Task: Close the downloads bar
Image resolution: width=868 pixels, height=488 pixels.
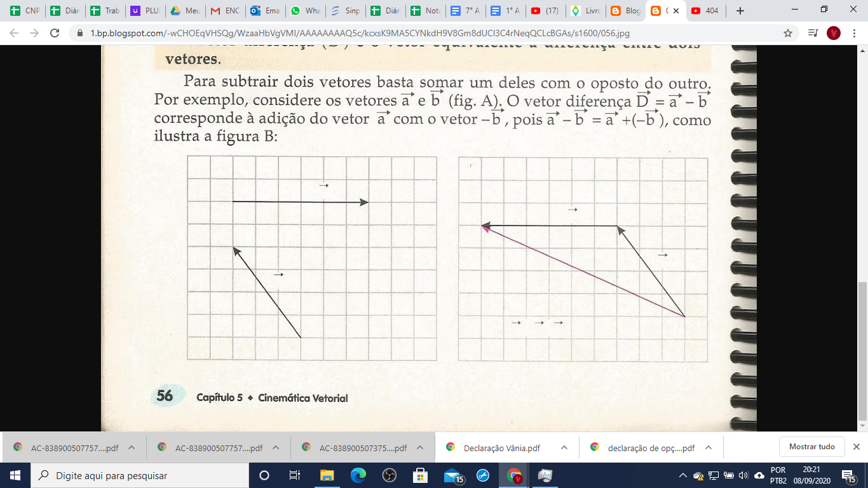Action: click(856, 447)
